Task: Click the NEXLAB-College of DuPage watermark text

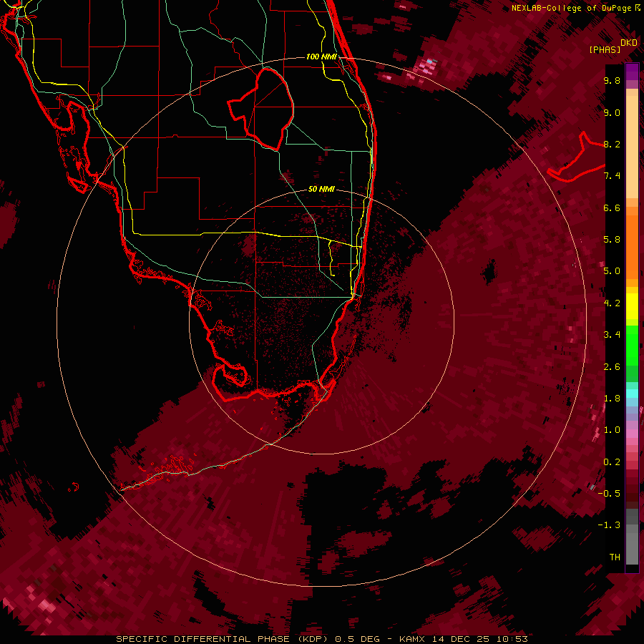Action: [x=575, y=8]
